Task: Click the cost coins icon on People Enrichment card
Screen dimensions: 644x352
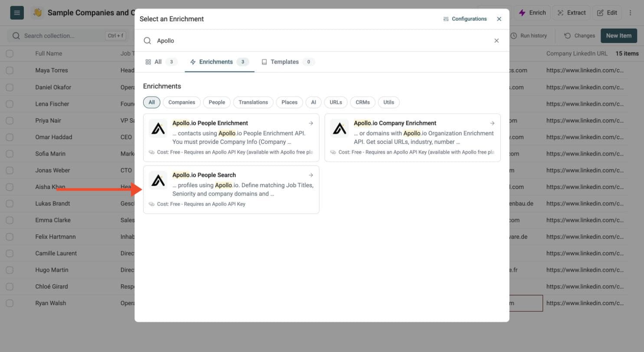Action: coord(152,152)
